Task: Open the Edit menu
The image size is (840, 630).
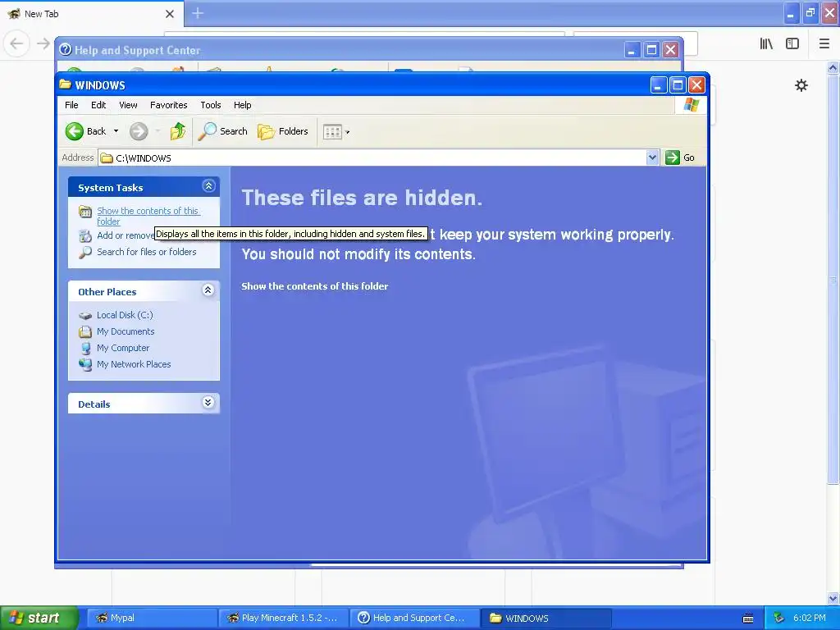Action: pyautogui.click(x=98, y=105)
